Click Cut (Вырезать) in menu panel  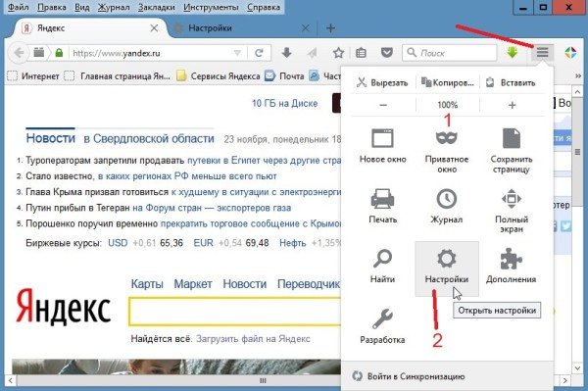[382, 82]
